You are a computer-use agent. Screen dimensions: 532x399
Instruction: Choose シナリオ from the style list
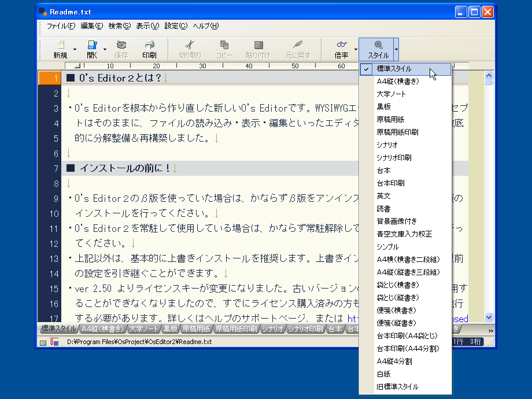tap(405, 145)
